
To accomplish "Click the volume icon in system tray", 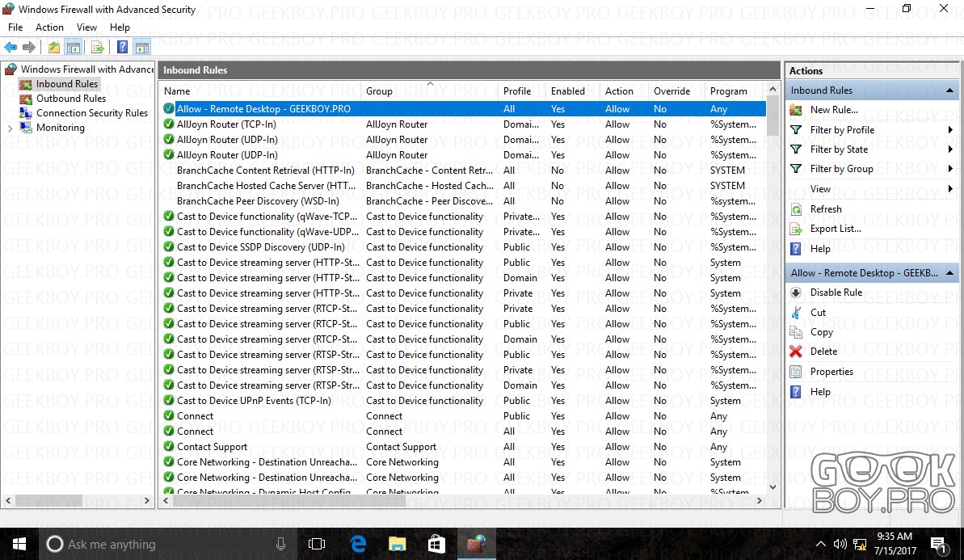I will pyautogui.click(x=840, y=544).
